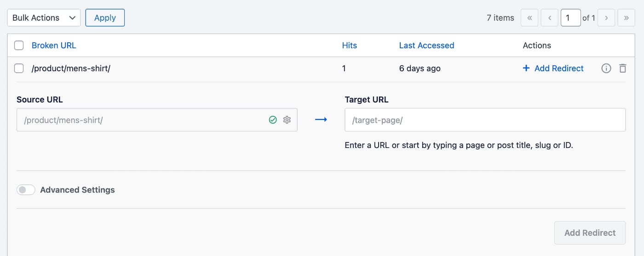
Task: Sort by the Hits column header
Action: [x=350, y=46]
